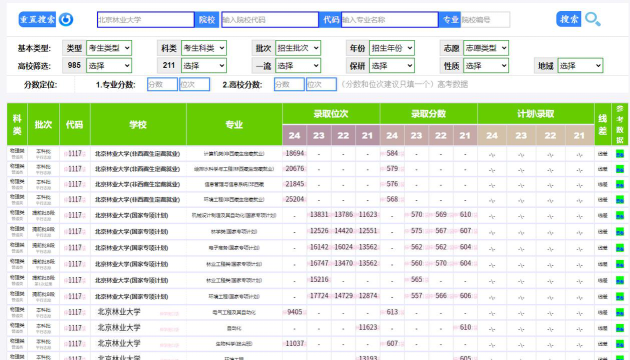Open the 志愿类型 dropdown
Image resolution: width=630 pixels, height=360 pixels.
pyautogui.click(x=486, y=48)
